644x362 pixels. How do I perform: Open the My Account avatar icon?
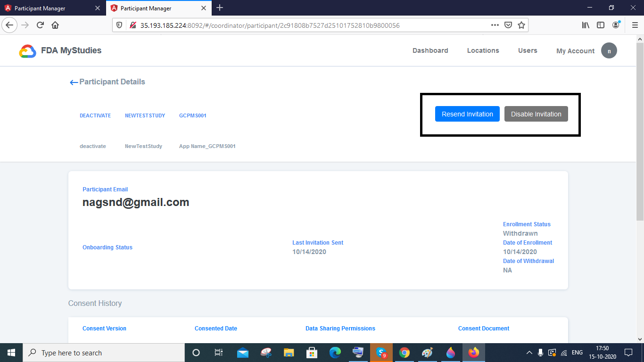pyautogui.click(x=609, y=50)
